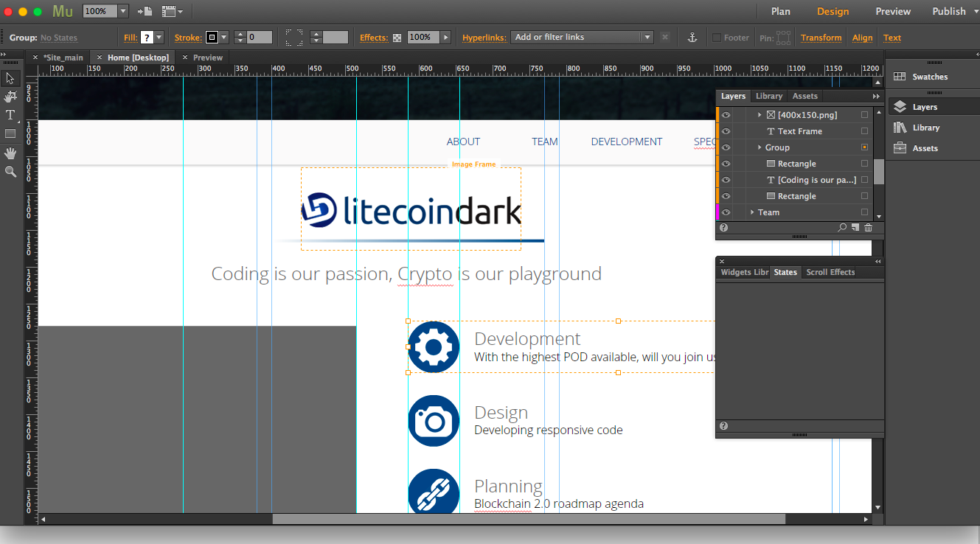Open the Stroke color dropdown arrow

223,38
